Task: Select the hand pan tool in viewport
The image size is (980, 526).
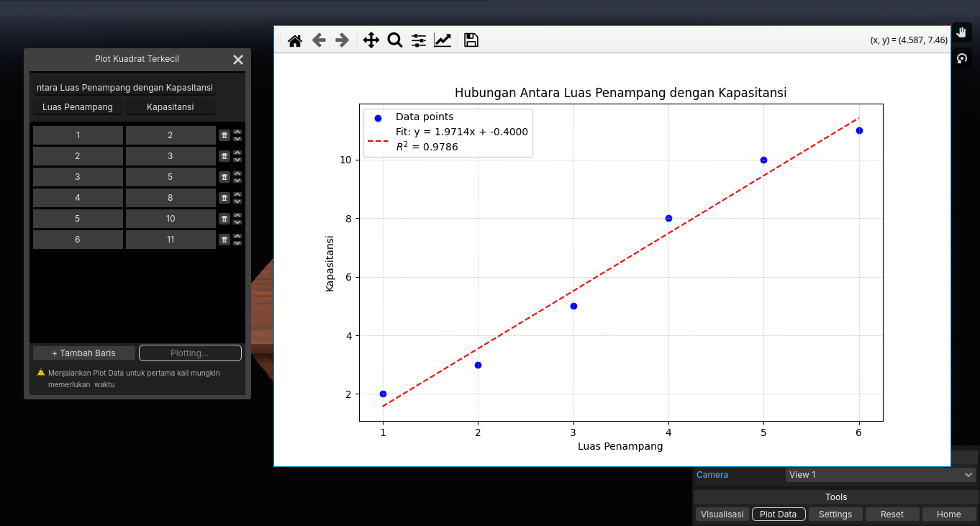Action: coord(962,32)
